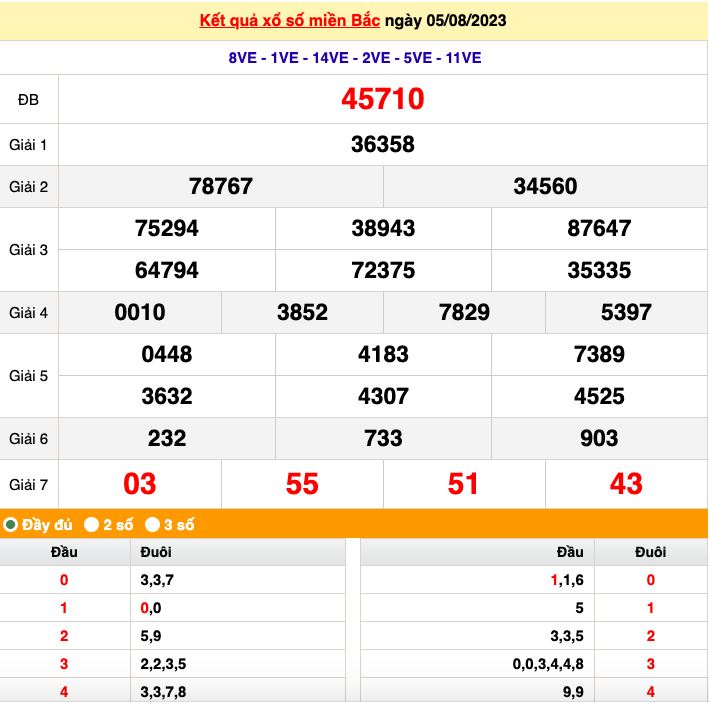Click the special prize number 45710
This screenshot has height=702, width=709.
click(x=383, y=99)
